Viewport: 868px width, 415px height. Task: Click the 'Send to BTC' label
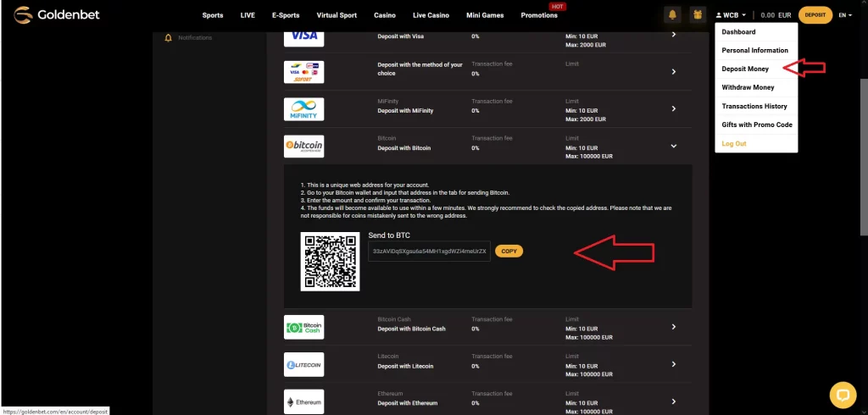389,235
